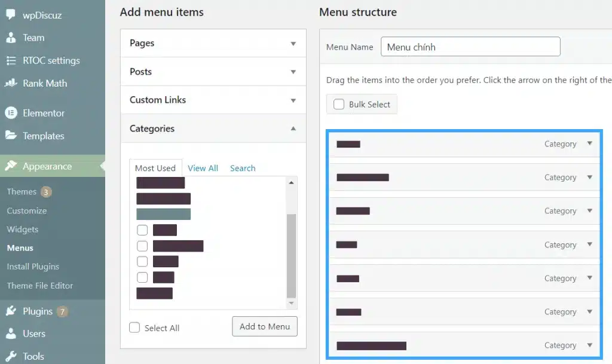
Task: Open Theme File Editor submenu link
Action: (x=40, y=285)
